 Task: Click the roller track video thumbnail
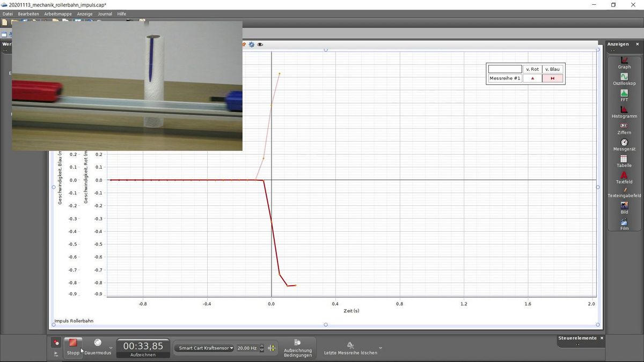coord(127,86)
